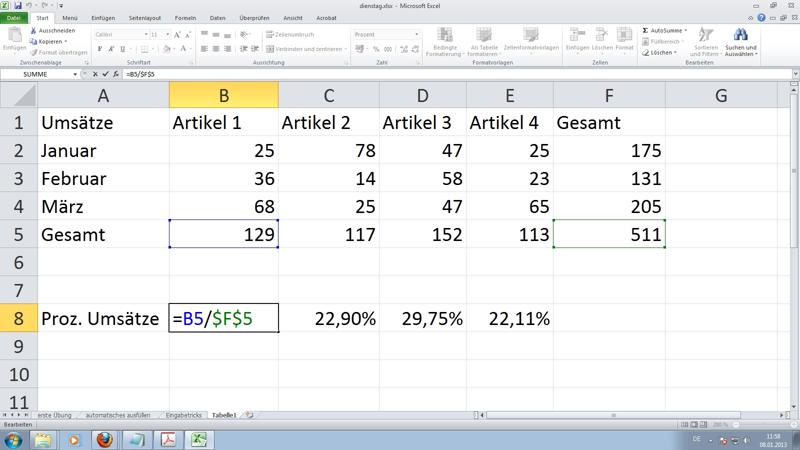Open Excel help with the question mark
The width and height of the screenshot is (800, 450).
pos(761,17)
